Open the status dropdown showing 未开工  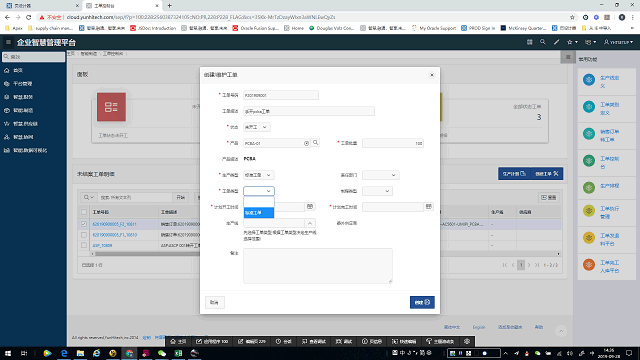(257, 127)
